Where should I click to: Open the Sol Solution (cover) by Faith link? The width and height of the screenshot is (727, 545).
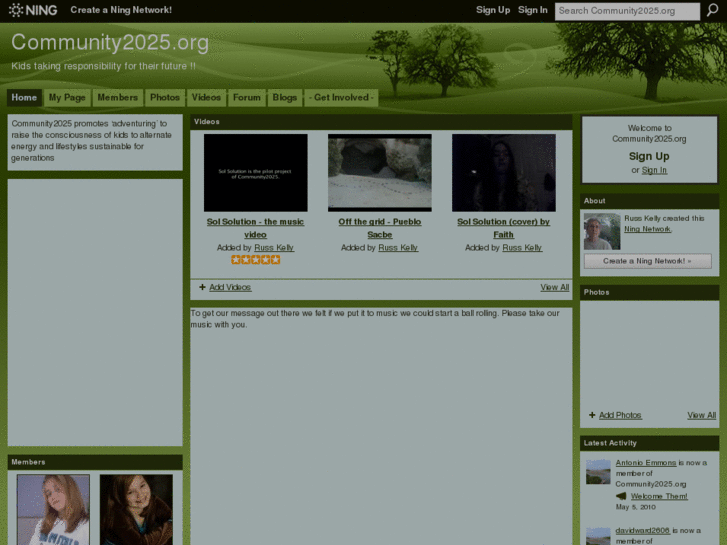click(504, 228)
